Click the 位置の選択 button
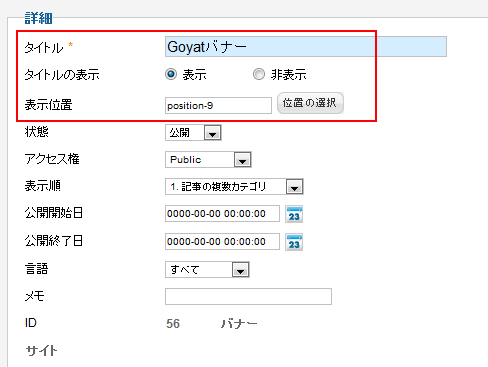Image resolution: width=488 pixels, height=367 pixels. (x=310, y=103)
